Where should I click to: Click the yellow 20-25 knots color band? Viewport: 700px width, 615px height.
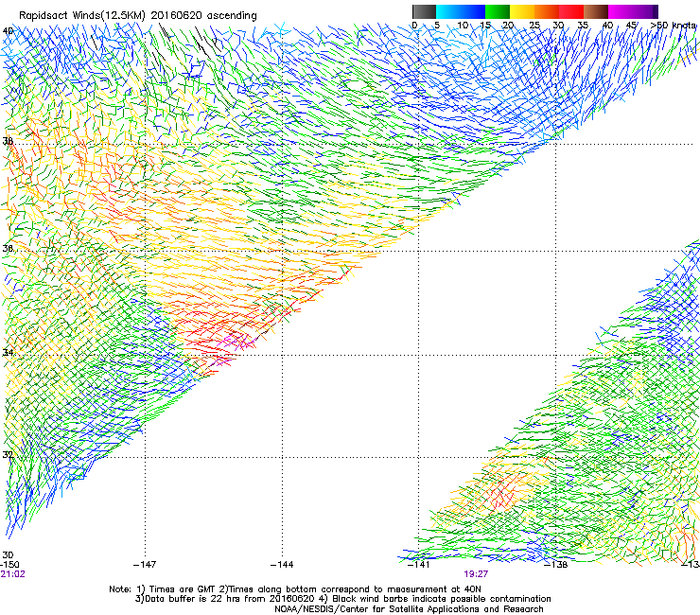(522, 11)
